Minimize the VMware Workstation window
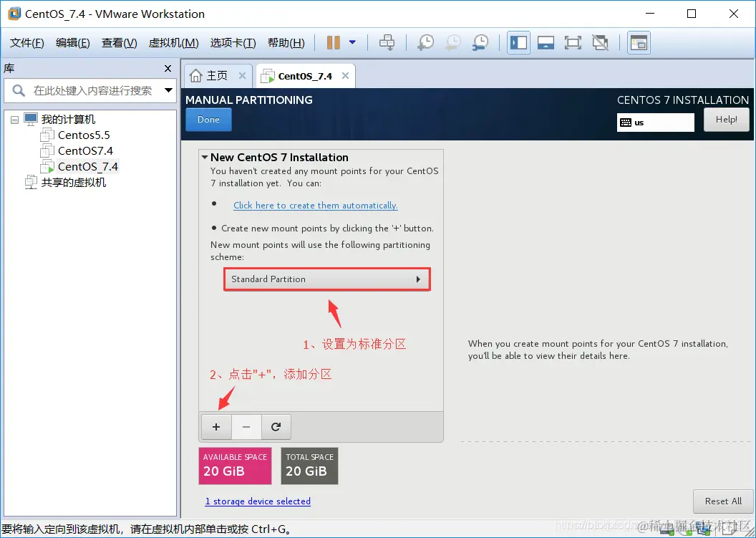Screen dimensions: 756x538 pyautogui.click(x=649, y=14)
